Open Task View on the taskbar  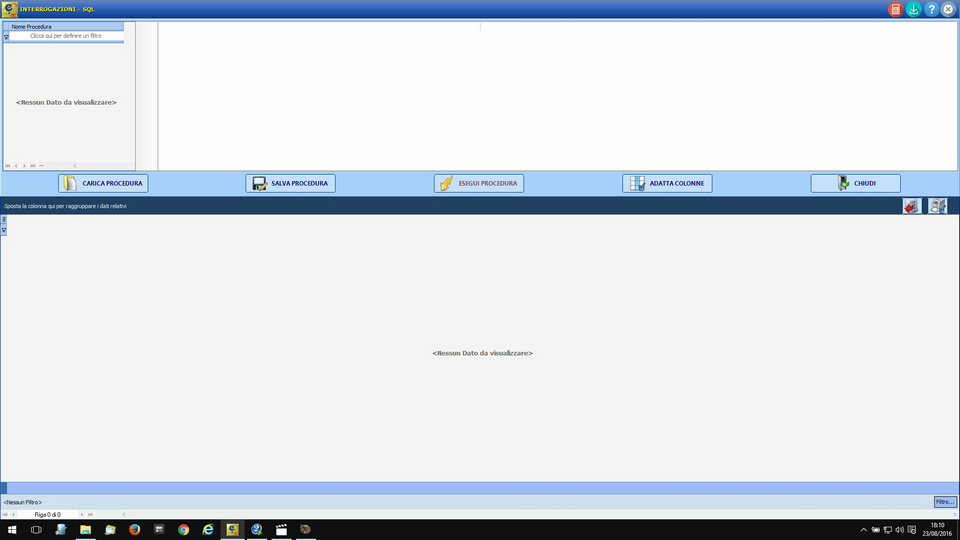tap(36, 530)
